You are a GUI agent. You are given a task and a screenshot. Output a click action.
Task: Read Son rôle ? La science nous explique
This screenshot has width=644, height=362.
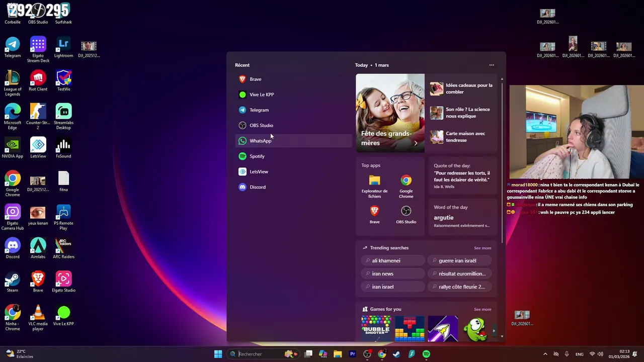[x=462, y=113]
